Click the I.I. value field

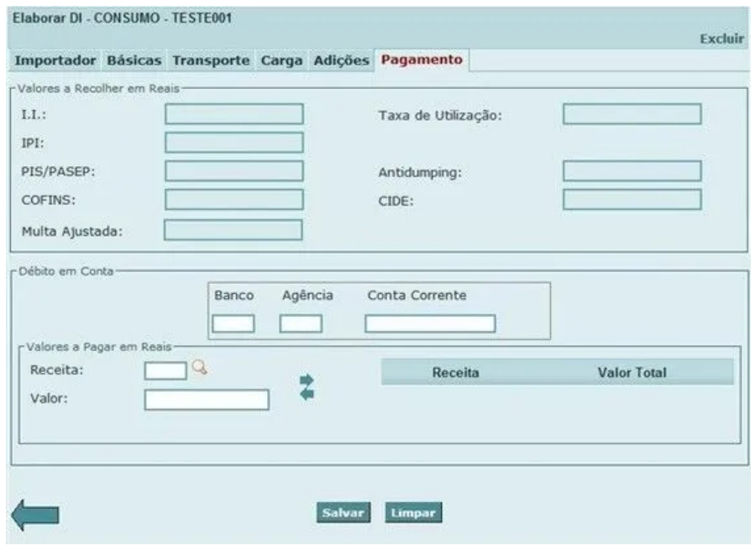(x=234, y=114)
